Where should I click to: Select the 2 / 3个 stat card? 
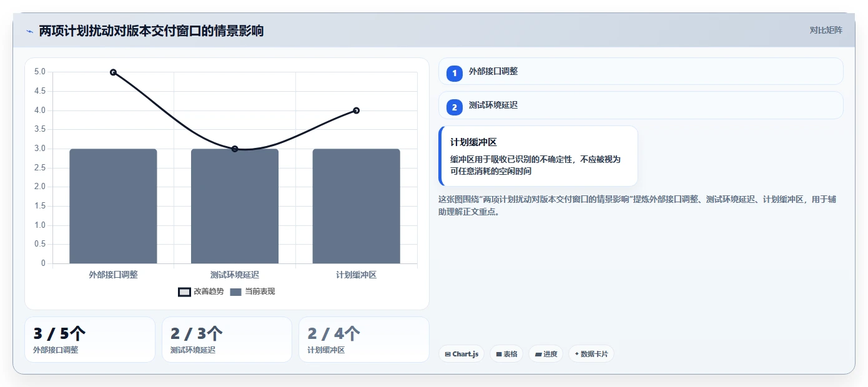pos(227,340)
